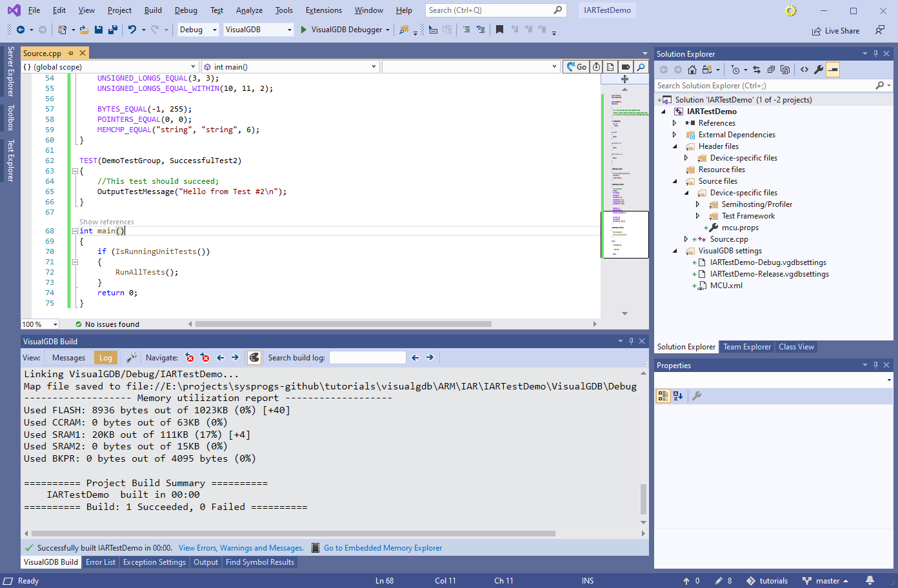Click the Undo arrow icon
898x588 pixels.
click(x=132, y=30)
